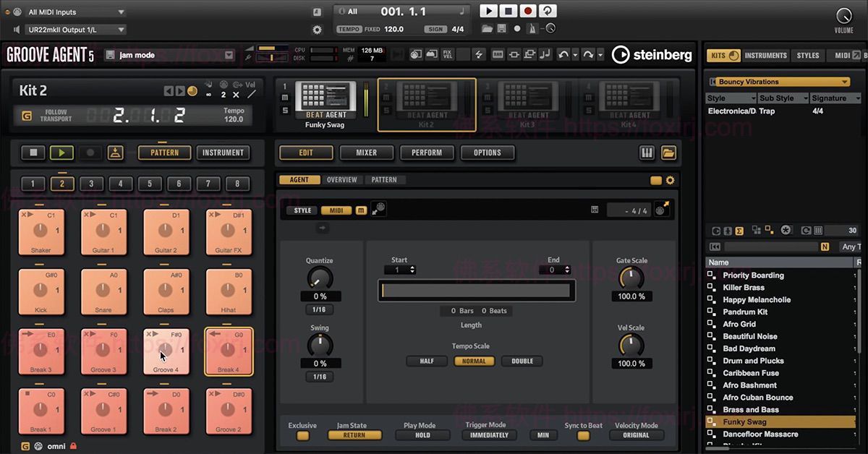Switch to the OVERVIEW tab

(x=342, y=179)
